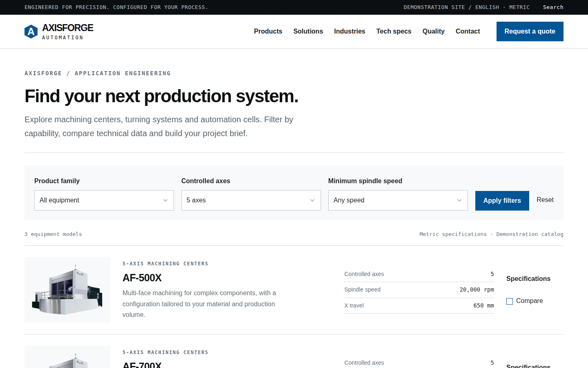The width and height of the screenshot is (588, 368).
Task: Click the "Product family" filter label
Action: [57, 181]
